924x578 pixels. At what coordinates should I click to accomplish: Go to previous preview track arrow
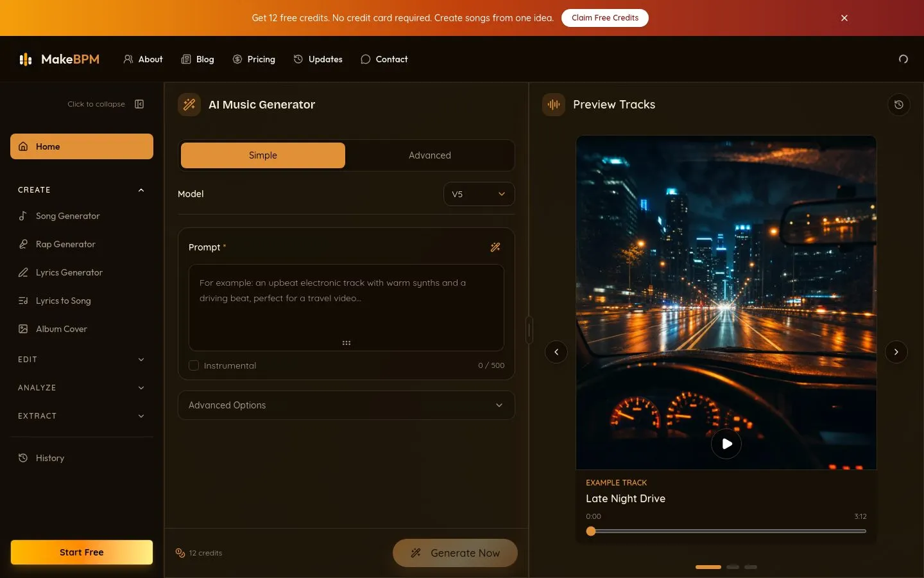coord(556,352)
